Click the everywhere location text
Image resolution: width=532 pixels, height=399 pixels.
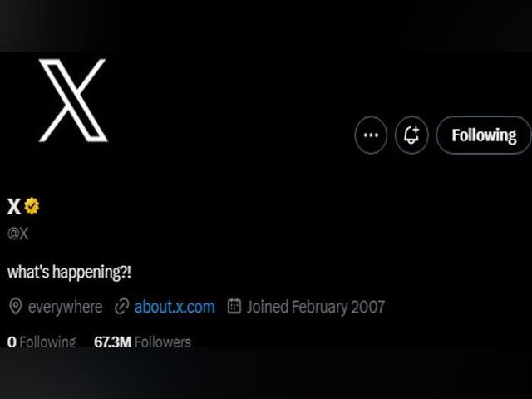pos(65,307)
